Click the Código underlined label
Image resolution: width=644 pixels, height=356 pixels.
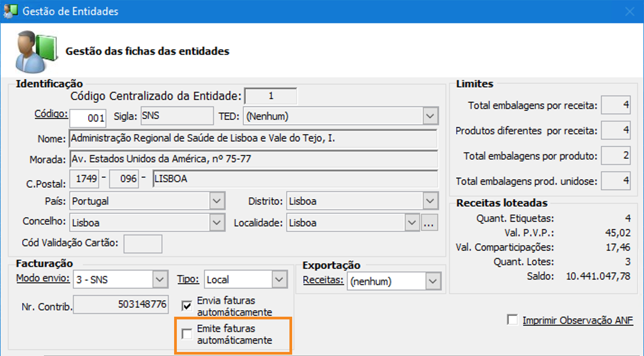point(51,113)
